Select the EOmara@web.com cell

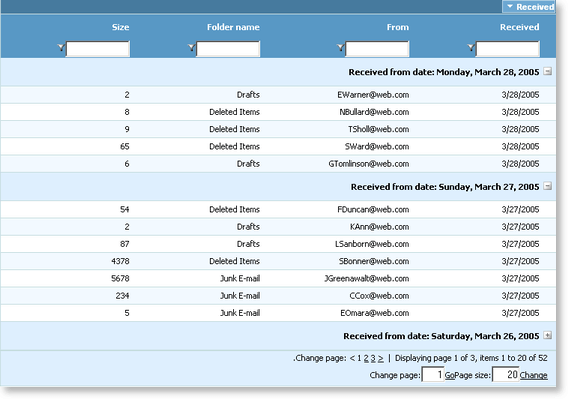tap(375, 313)
